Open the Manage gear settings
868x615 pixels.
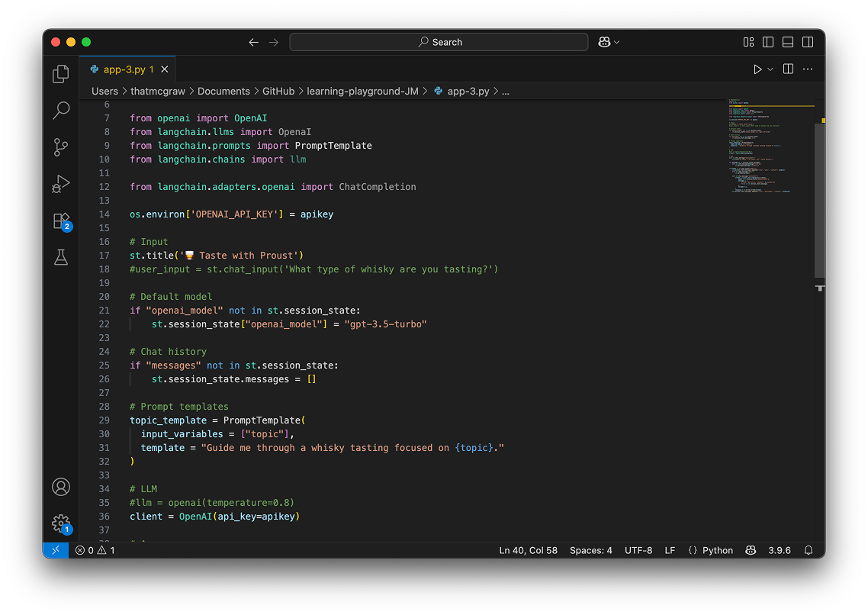(x=61, y=523)
